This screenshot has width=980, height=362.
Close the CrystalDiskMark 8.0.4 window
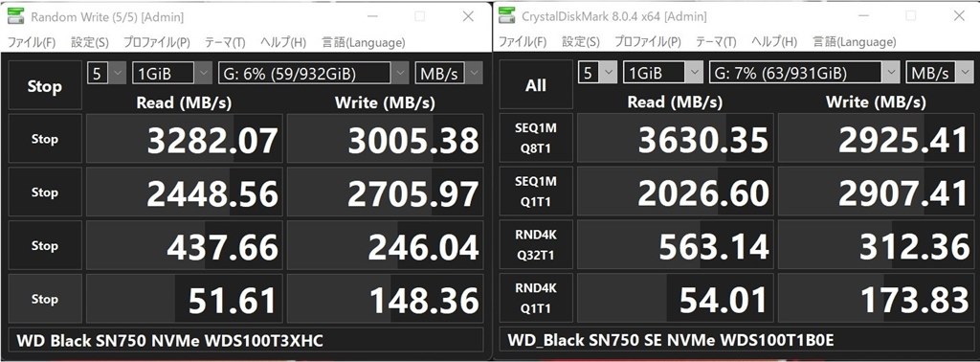958,16
